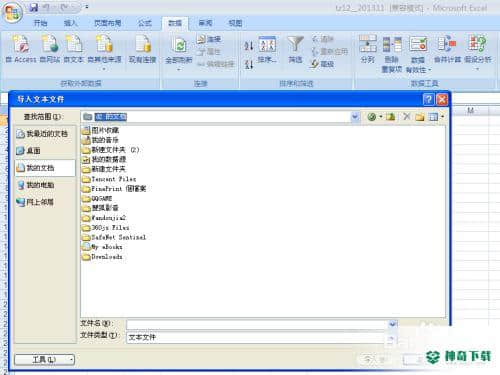500x375 pixels.
Task: Expand the Look In location dropdown
Action: click(355, 117)
